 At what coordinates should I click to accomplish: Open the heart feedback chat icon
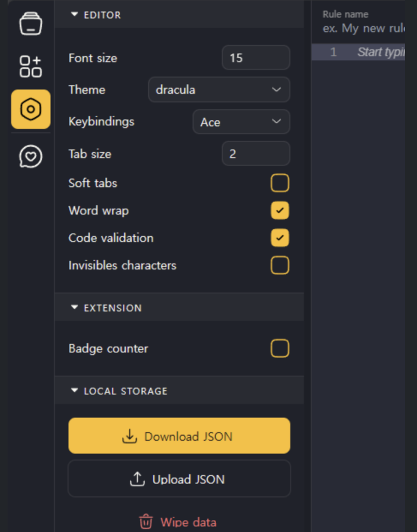click(30, 156)
